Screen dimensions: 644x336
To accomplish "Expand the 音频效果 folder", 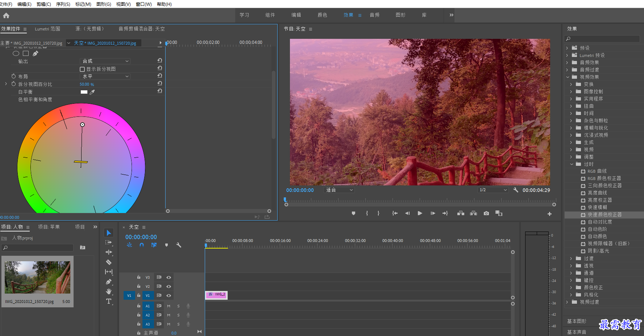I will pyautogui.click(x=567, y=62).
